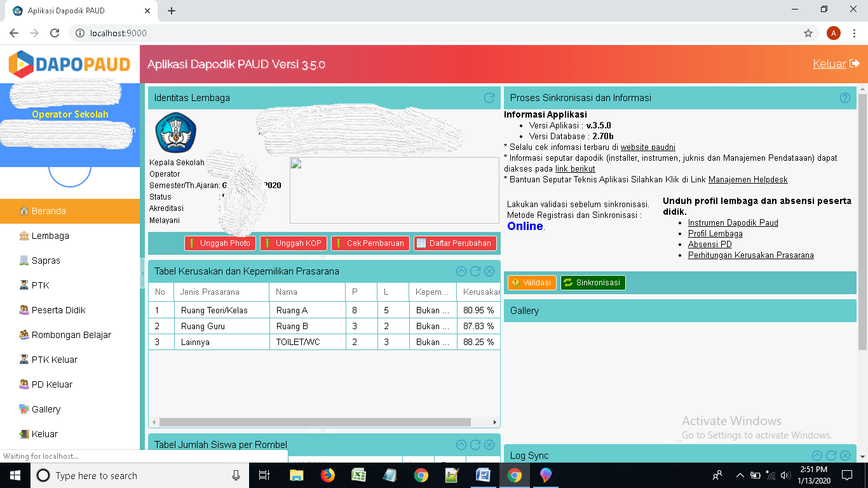Select the Ruang Teori/Kelas row cell

(x=222, y=311)
